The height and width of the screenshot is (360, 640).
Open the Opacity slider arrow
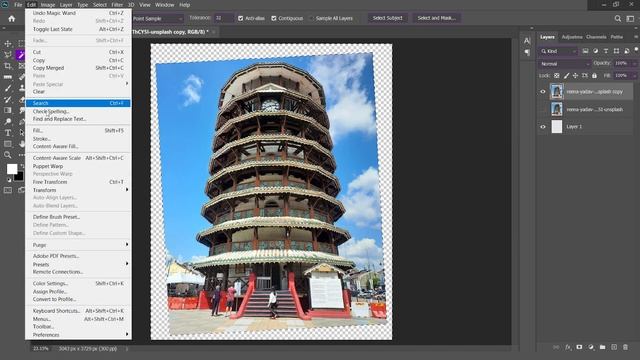click(x=635, y=63)
